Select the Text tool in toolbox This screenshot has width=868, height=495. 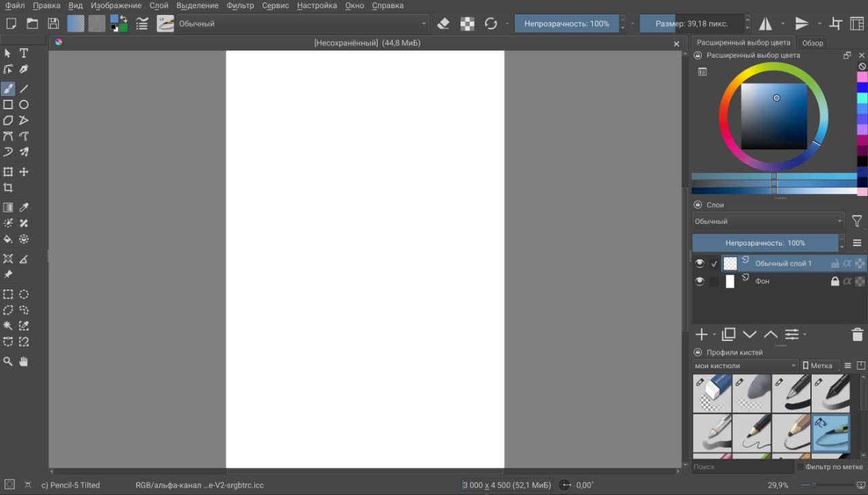point(24,53)
